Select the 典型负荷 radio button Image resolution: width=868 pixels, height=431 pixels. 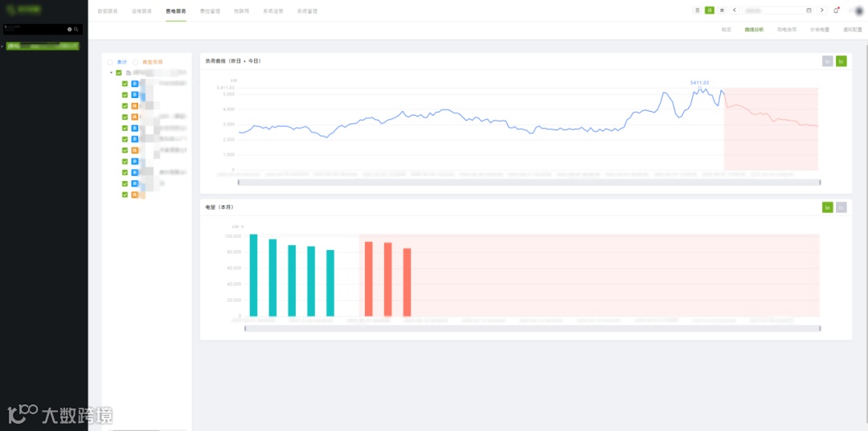136,62
